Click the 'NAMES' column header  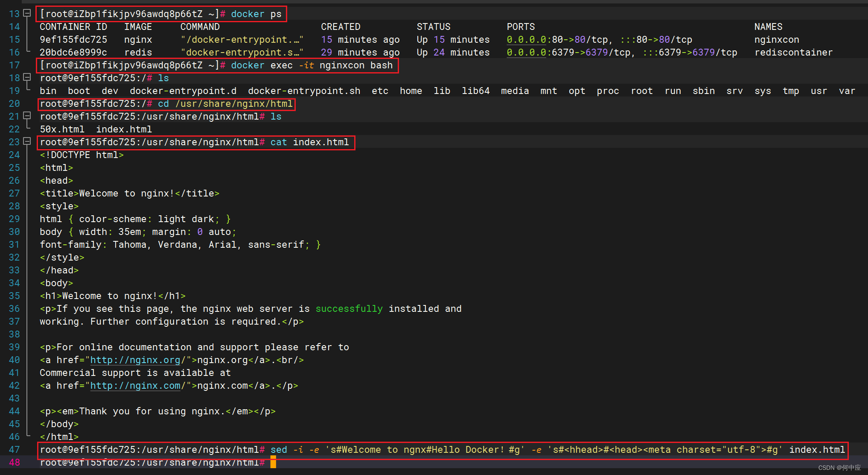coord(768,27)
